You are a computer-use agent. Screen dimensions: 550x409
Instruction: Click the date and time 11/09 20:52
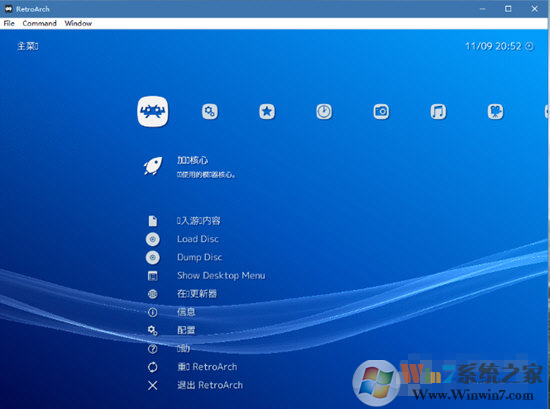(x=493, y=46)
